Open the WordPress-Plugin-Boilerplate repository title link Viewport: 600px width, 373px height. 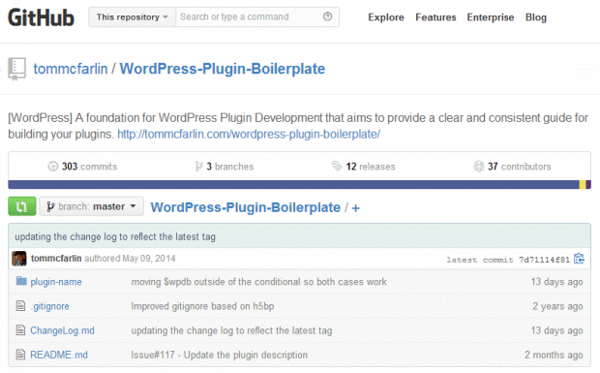[x=222, y=69]
